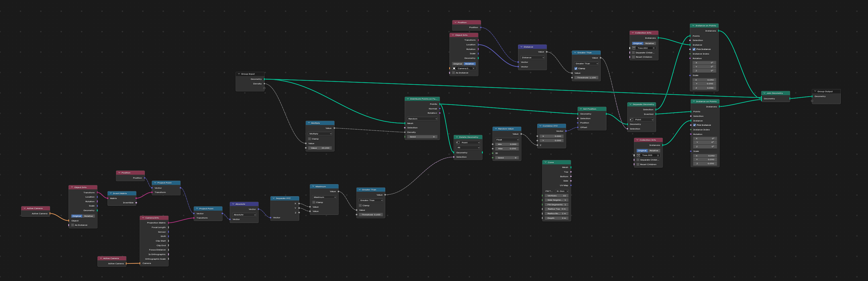Open the Distance node mode dropdown
The image size is (868, 281).
532,58
